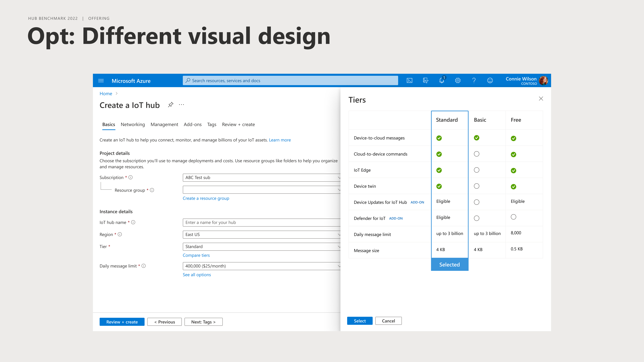Screen dimensions: 644x362
Task: Open portal settings gear
Action: tap(458, 80)
